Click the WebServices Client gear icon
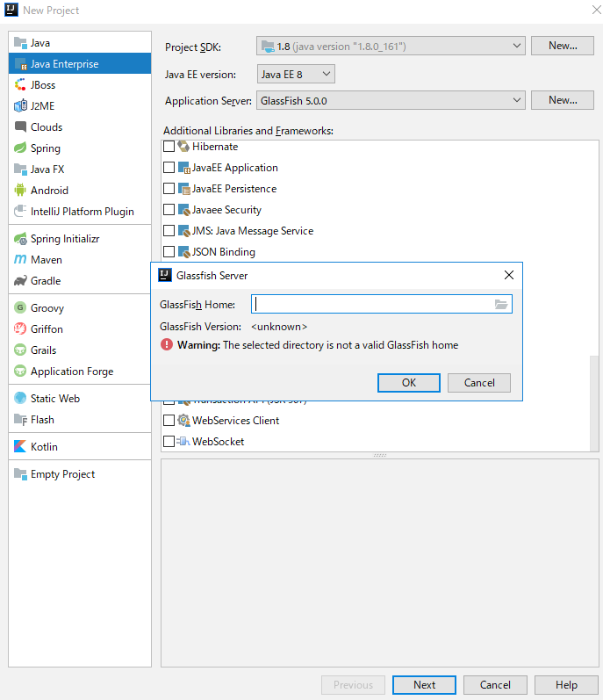603x700 pixels. [183, 420]
